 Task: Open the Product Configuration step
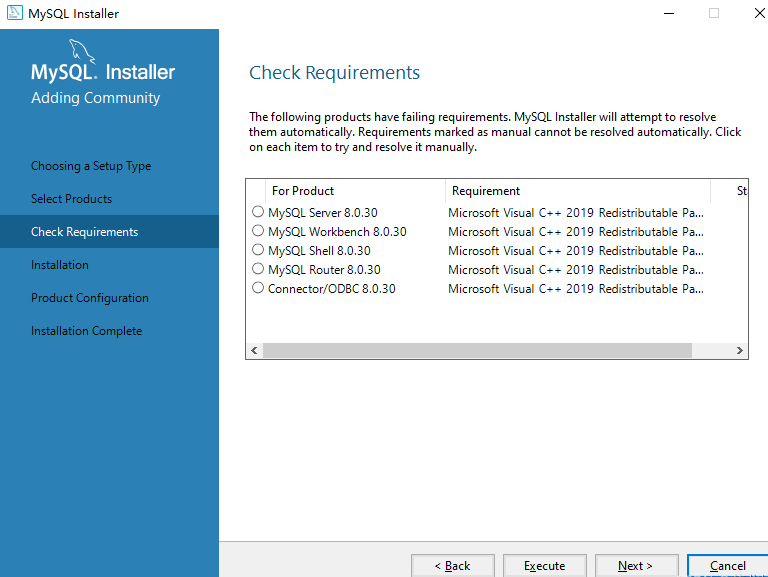point(90,298)
